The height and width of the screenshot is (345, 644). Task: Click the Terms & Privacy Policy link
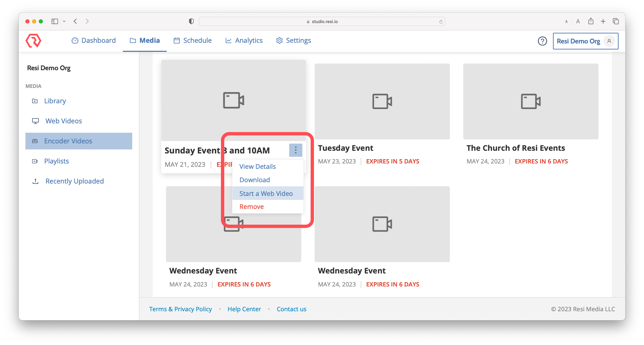point(180,309)
